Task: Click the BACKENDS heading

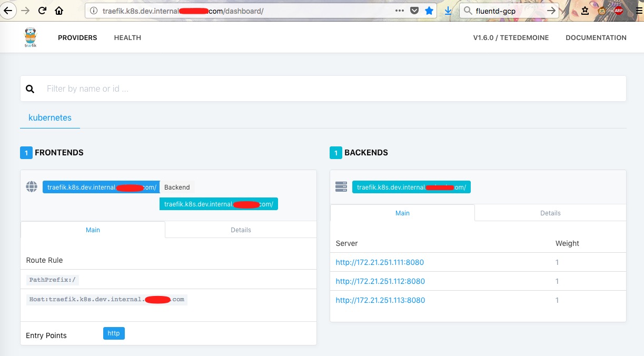Action: point(366,153)
